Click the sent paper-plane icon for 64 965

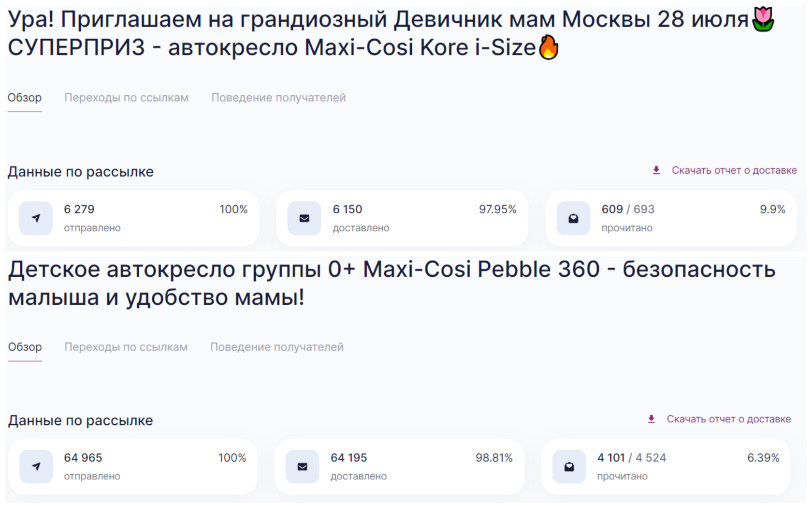coord(36,466)
